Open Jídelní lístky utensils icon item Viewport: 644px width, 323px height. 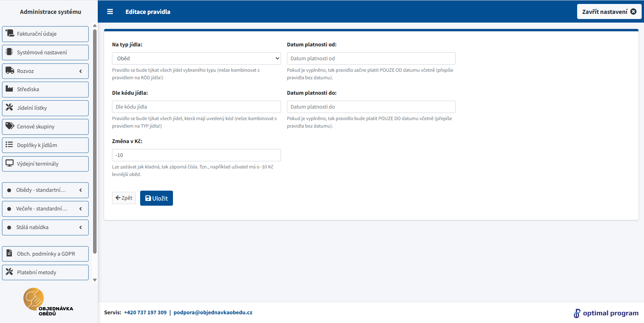[x=45, y=108]
